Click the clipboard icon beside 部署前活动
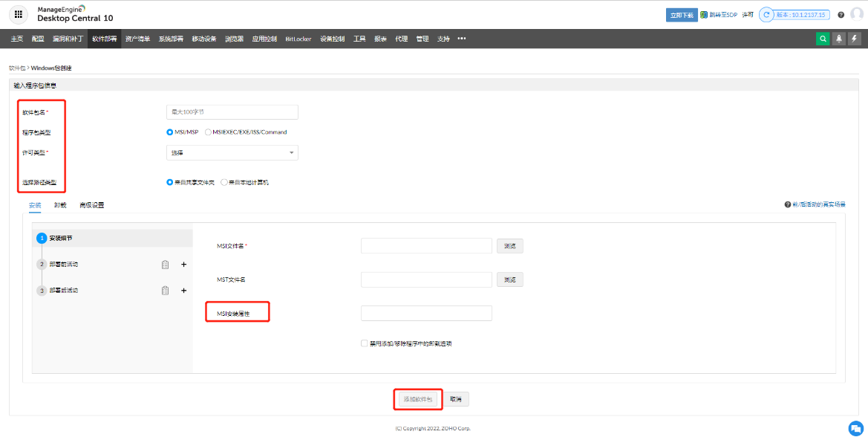The height and width of the screenshot is (440, 868). click(165, 265)
